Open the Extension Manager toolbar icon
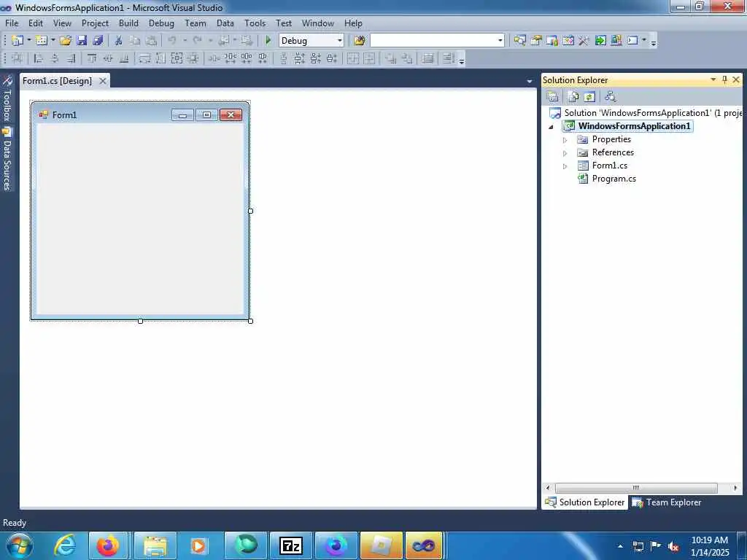747x560 pixels. pyautogui.click(x=616, y=41)
